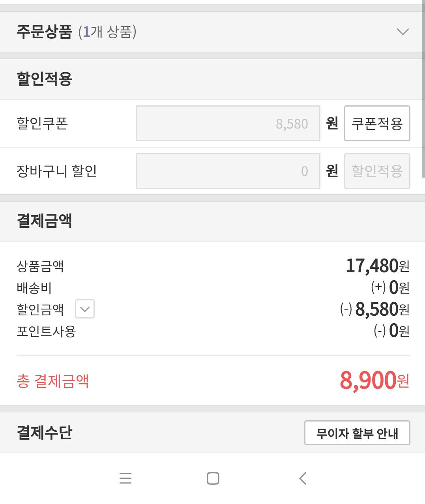The height and width of the screenshot is (504, 425).
Task: Click the 17,480원 product price value
Action: (377, 266)
